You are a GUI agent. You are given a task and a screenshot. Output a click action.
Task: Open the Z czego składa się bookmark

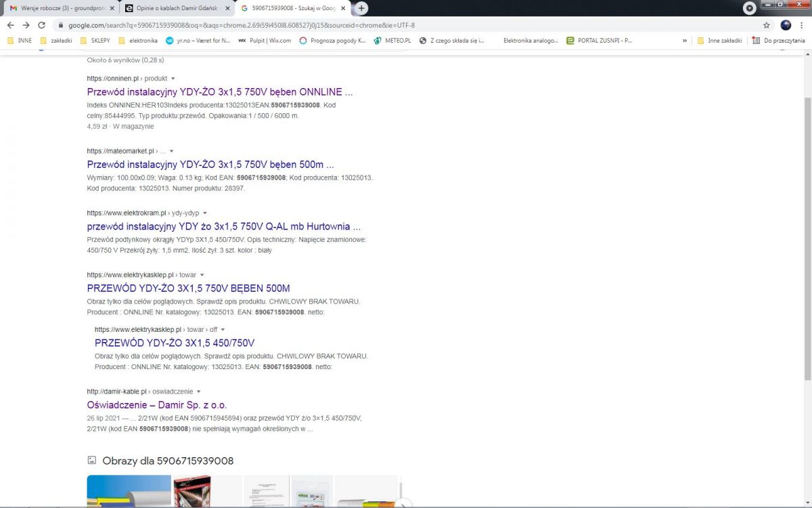tap(452, 41)
